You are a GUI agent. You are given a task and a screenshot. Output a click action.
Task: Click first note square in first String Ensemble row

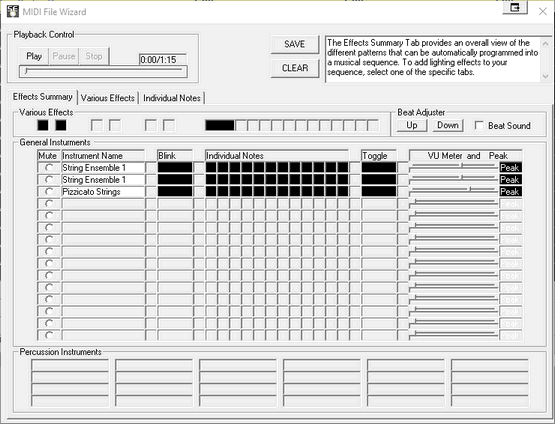coord(211,168)
